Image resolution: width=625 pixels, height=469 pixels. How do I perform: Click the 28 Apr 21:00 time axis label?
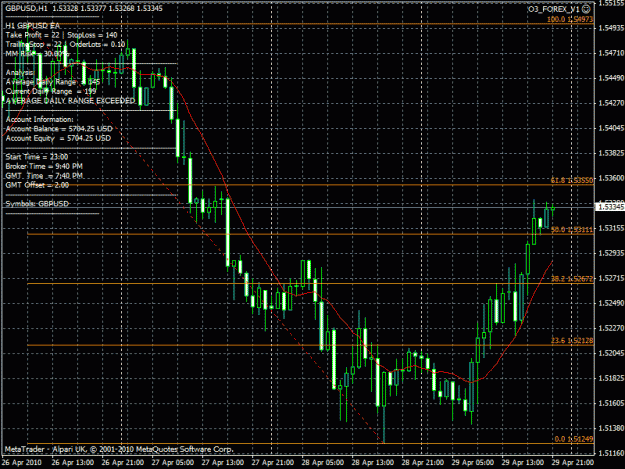tap(423, 463)
